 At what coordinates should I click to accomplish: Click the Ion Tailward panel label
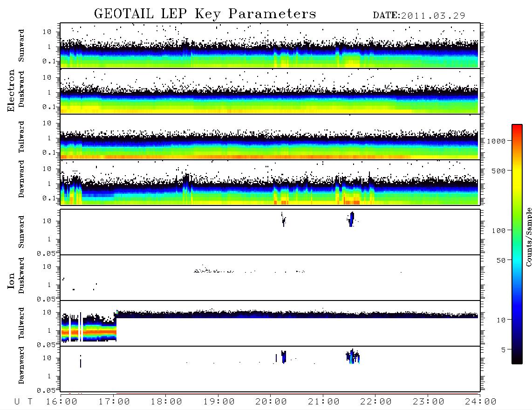point(21,323)
